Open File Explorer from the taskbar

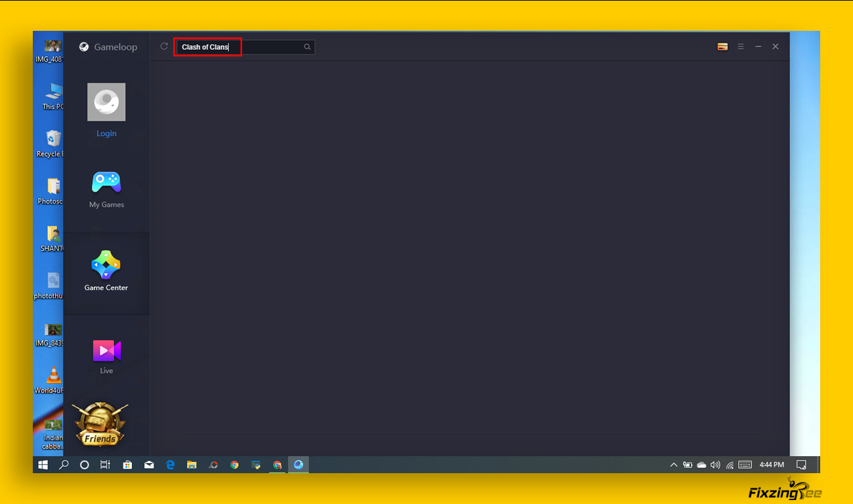[x=192, y=465]
